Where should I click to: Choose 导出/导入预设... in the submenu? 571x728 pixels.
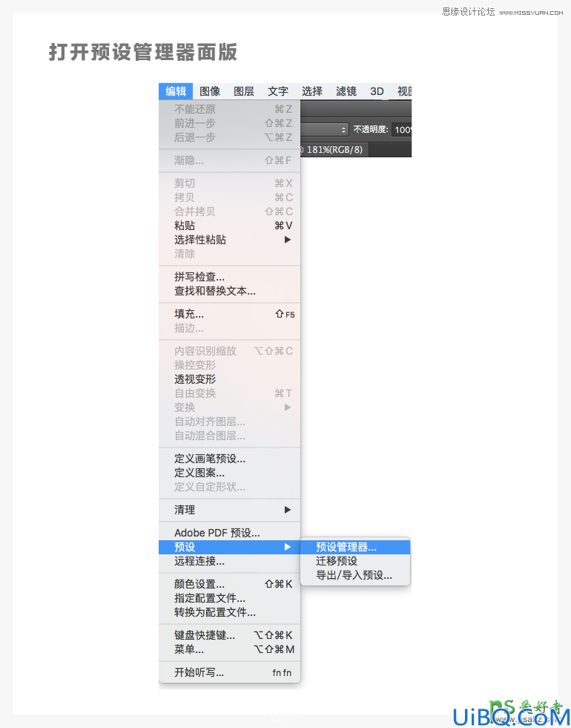click(355, 575)
